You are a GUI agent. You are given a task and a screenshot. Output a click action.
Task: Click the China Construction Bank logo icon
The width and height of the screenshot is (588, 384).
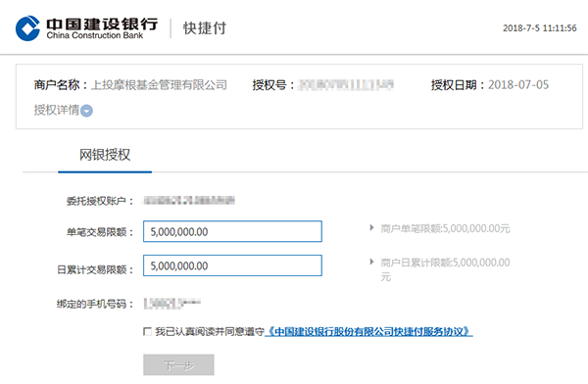pyautogui.click(x=27, y=28)
